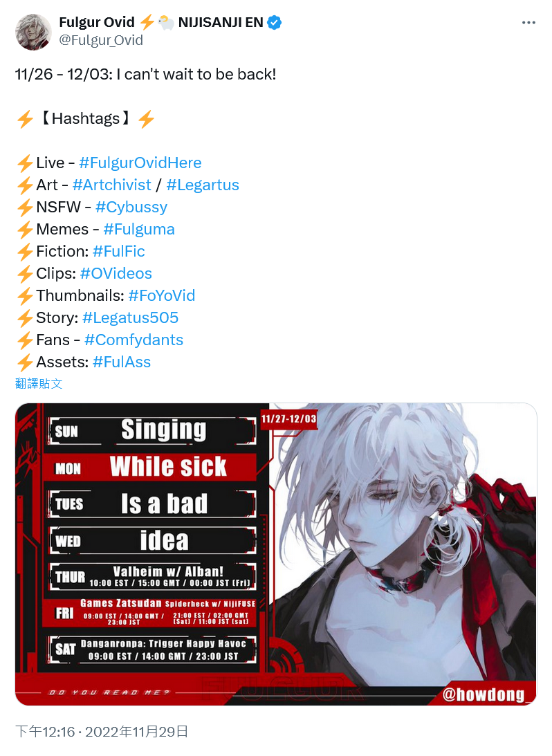Open the #FulFic hashtag
The image size is (552, 756).
coord(118,252)
